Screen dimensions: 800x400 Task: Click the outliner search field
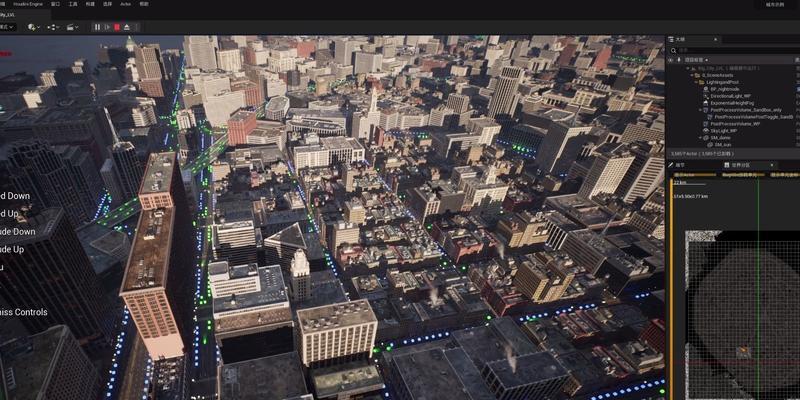(x=735, y=50)
